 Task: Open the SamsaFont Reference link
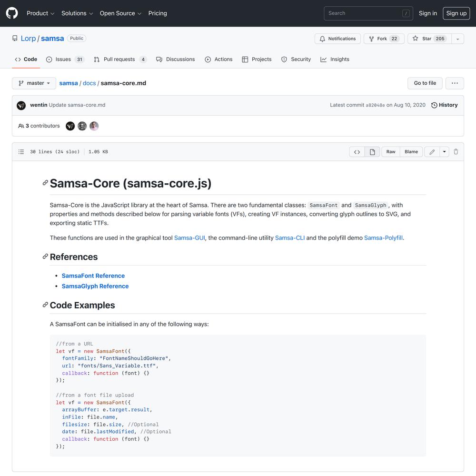click(93, 276)
